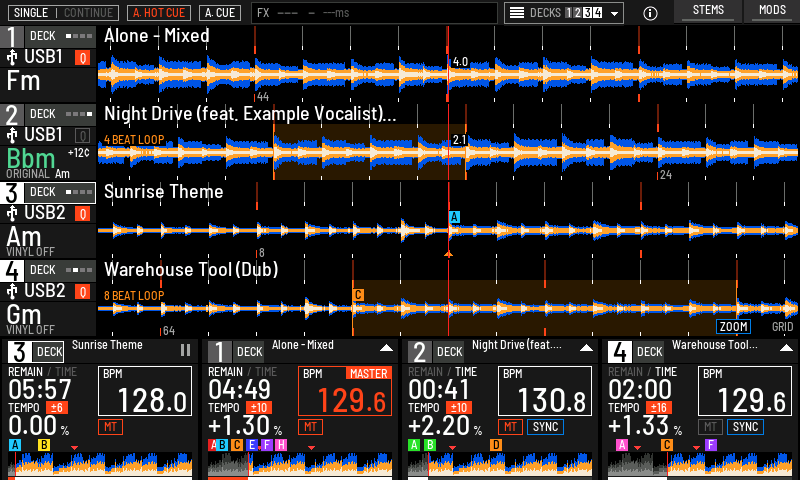Toggle MT master tempo on deck 2 panel
This screenshot has width=800, height=480.
click(x=510, y=427)
